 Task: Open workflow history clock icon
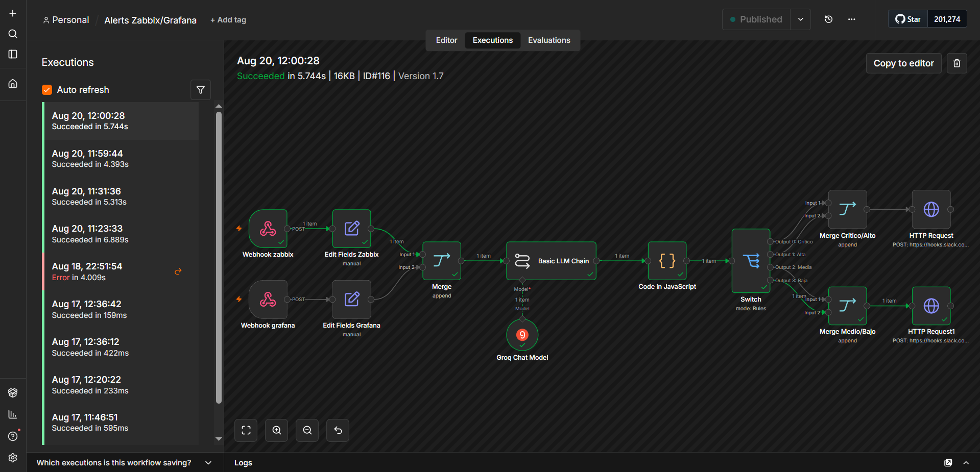coord(828,19)
